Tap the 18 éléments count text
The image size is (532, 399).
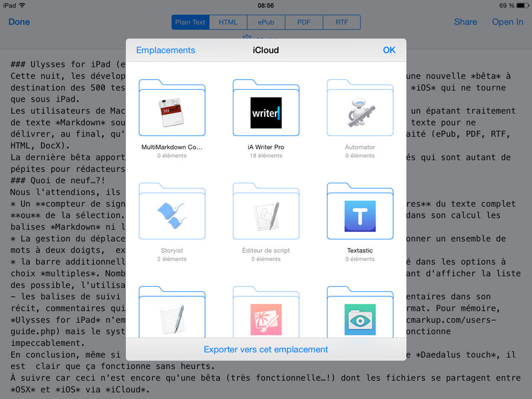coord(266,155)
